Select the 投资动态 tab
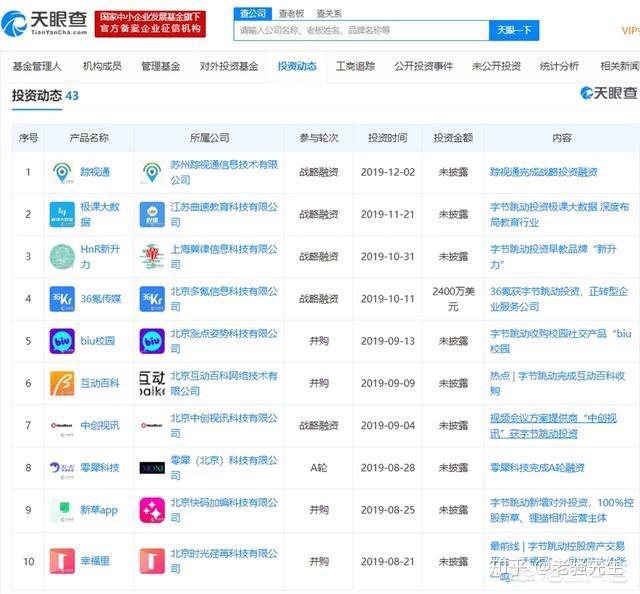The image size is (640, 594). (x=297, y=66)
